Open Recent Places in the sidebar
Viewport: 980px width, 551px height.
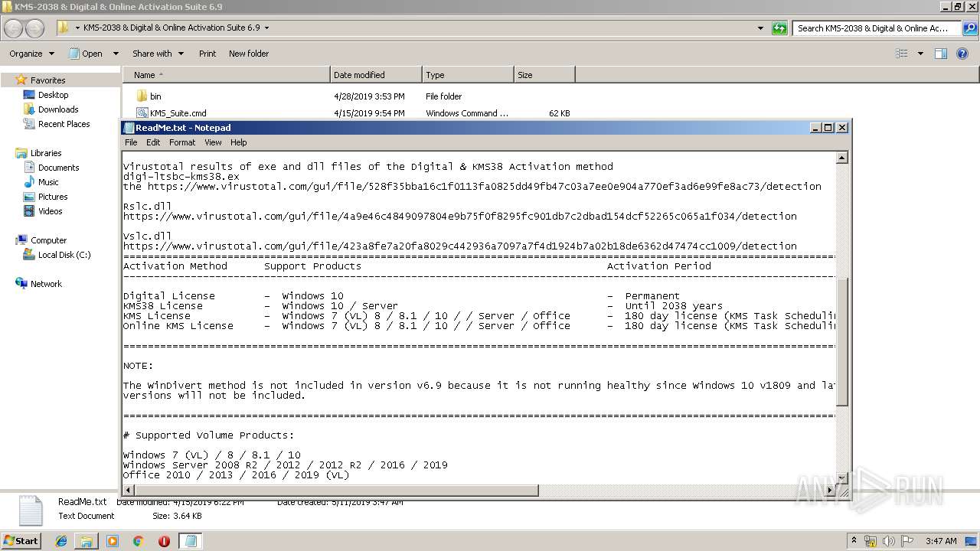(64, 124)
